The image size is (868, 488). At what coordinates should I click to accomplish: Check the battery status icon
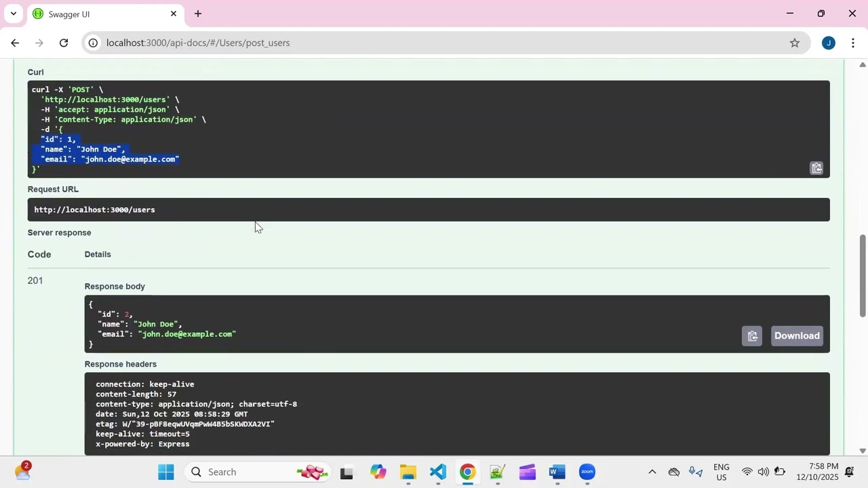780,472
